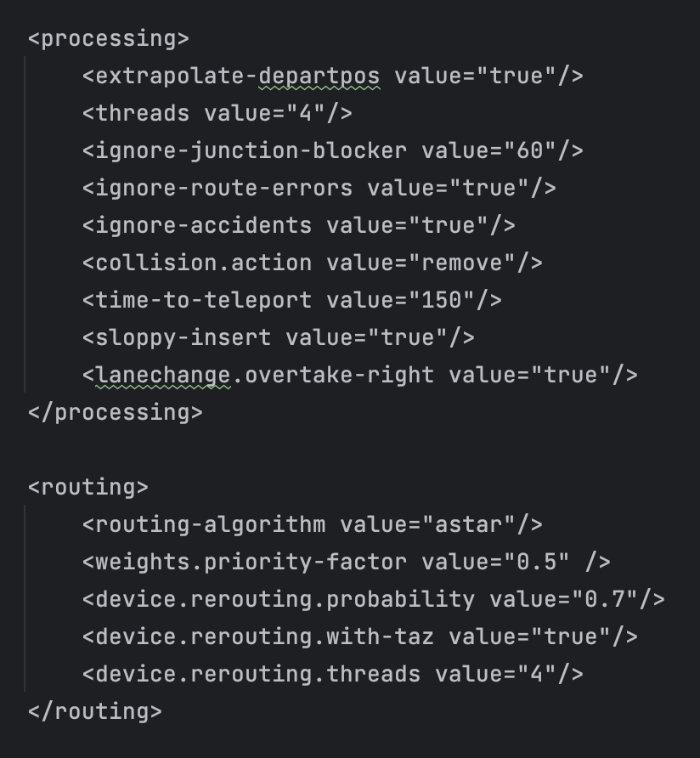Click device.rerouting.probability value "0.7"
Screen dimensions: 700x758
point(604,599)
